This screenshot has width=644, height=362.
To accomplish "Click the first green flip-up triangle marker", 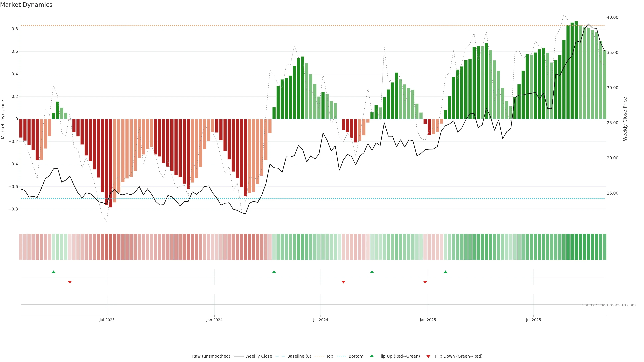I will tap(53, 272).
